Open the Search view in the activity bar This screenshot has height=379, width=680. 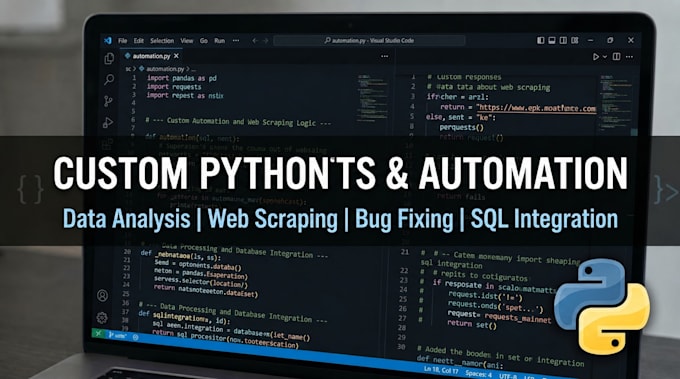click(109, 79)
